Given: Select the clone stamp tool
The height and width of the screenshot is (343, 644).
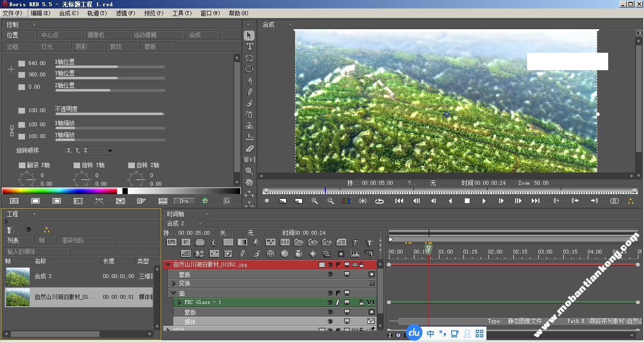Looking at the screenshot, I should point(249,126).
